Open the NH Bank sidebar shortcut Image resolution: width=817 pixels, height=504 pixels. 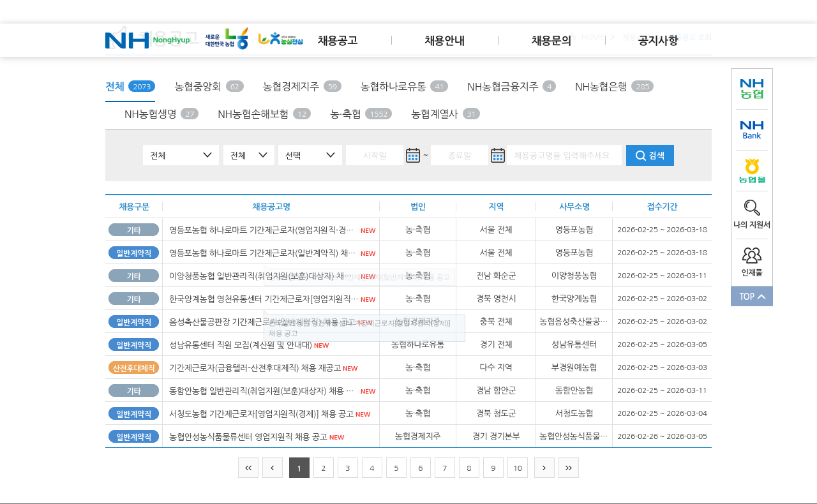tap(752, 130)
